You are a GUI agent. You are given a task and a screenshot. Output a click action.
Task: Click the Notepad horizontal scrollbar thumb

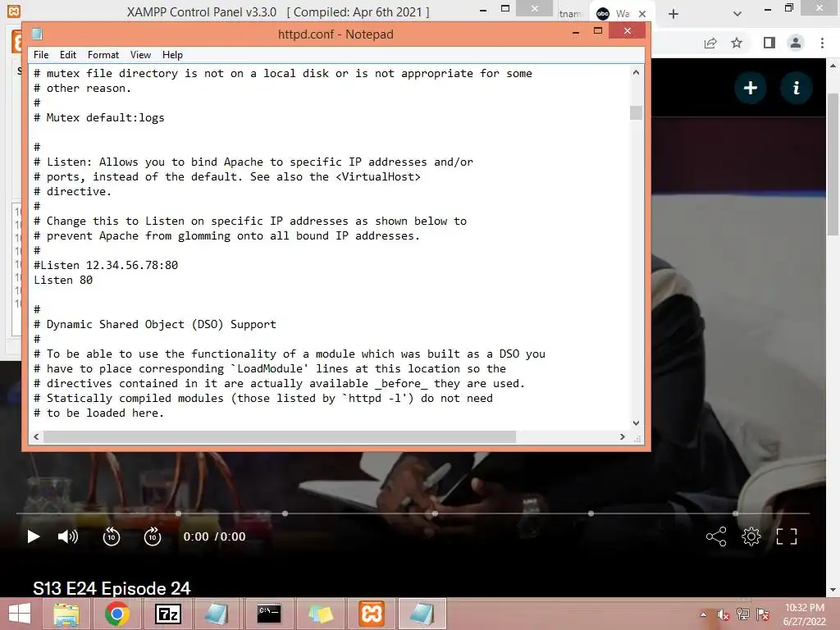pos(280,436)
